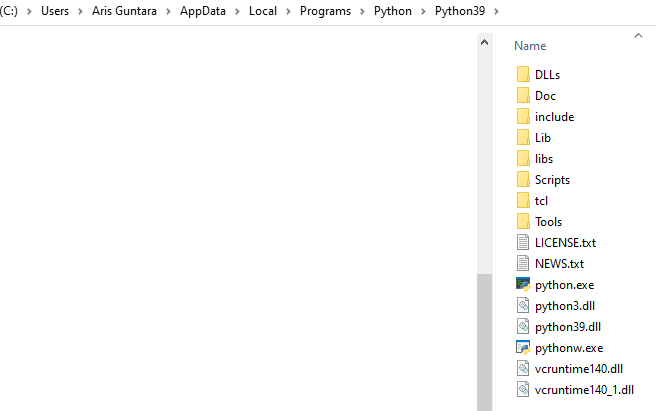This screenshot has height=411, width=656.
Task: Click Python39 in the address breadcrumb
Action: [x=460, y=11]
